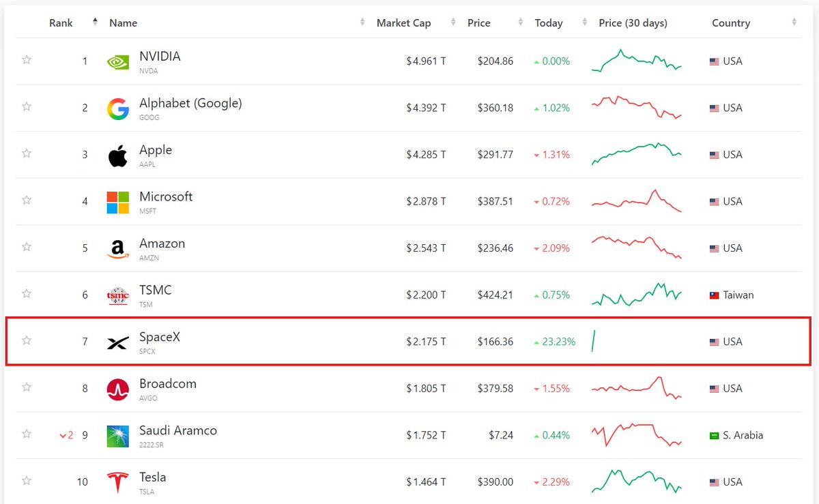Open the Broadcom company link
The width and height of the screenshot is (819, 504).
coord(168,384)
